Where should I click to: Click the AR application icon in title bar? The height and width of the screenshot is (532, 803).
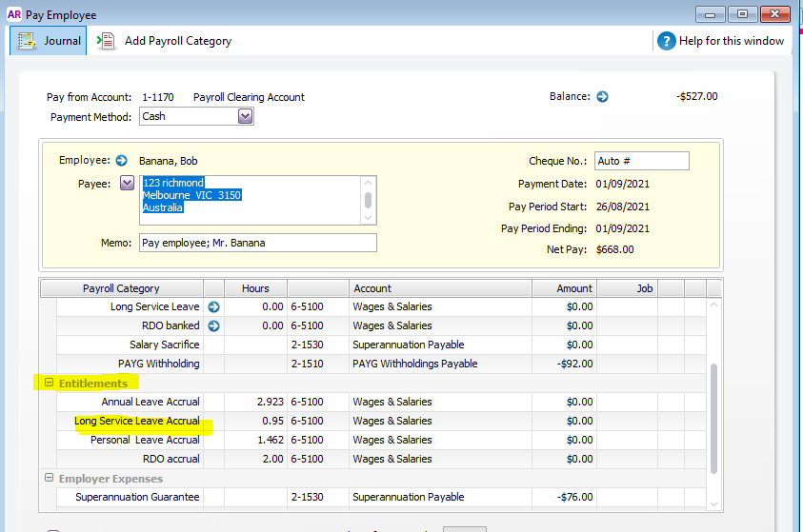pyautogui.click(x=14, y=14)
